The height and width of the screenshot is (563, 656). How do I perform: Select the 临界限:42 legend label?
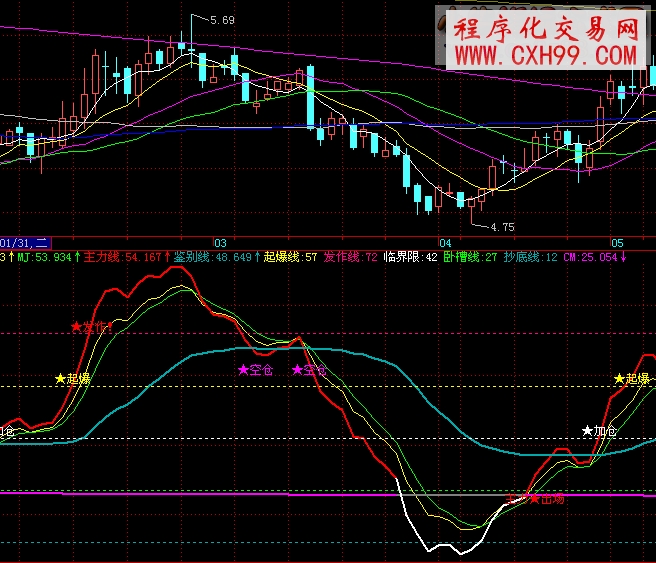[411, 257]
